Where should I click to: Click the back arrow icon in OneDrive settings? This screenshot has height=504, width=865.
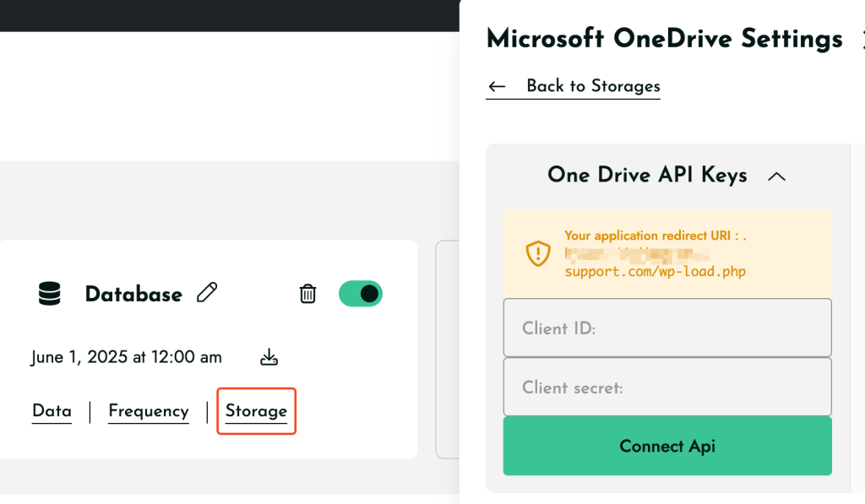point(497,87)
